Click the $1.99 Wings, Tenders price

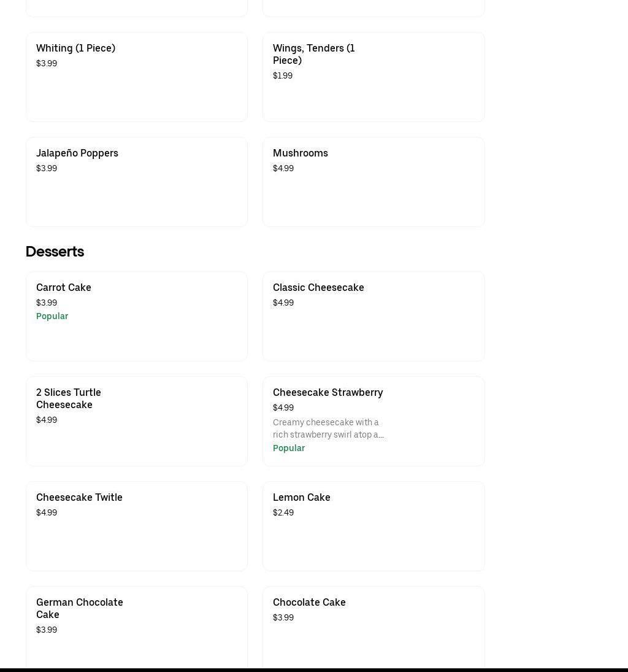tap(283, 75)
